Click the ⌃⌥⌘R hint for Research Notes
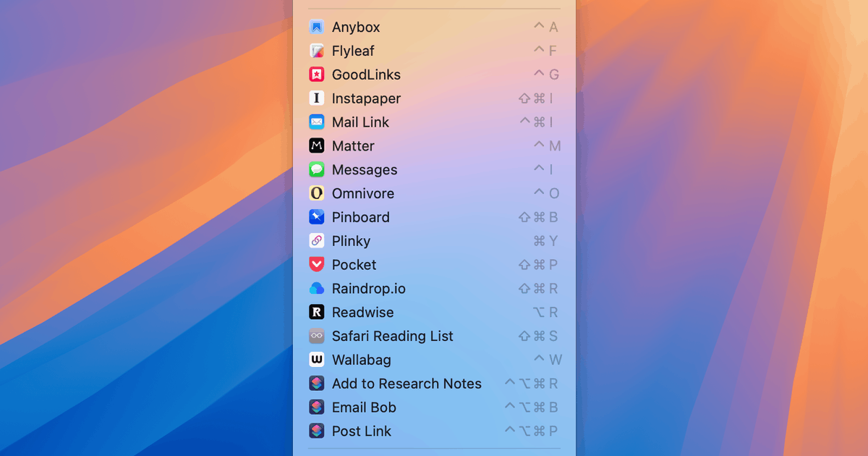The height and width of the screenshot is (456, 868). 531,384
